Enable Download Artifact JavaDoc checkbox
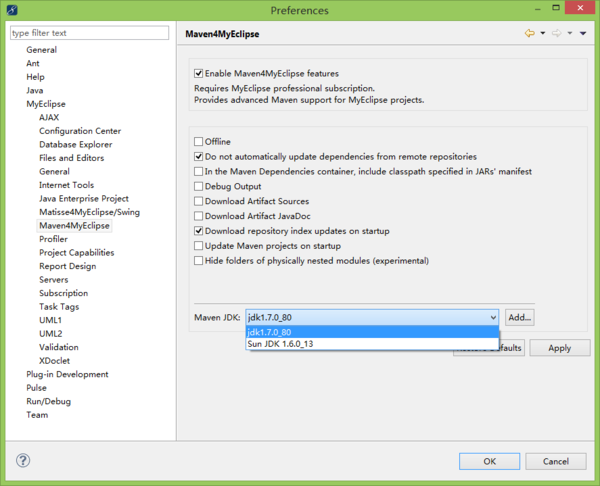Image resolution: width=600 pixels, height=486 pixels. (198, 216)
